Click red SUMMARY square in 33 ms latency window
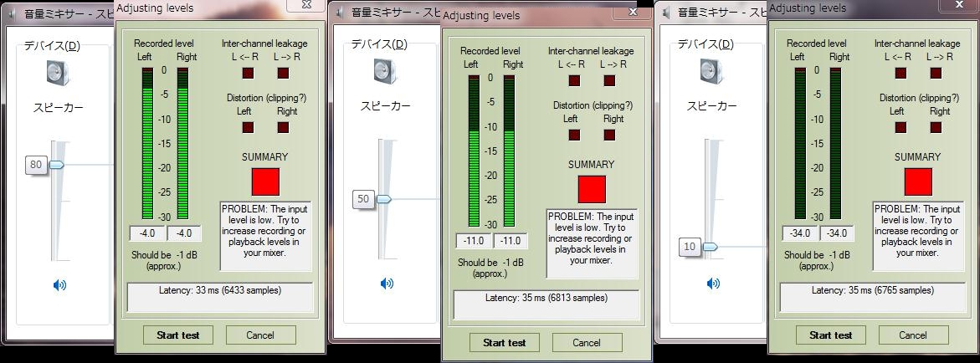 [x=265, y=181]
